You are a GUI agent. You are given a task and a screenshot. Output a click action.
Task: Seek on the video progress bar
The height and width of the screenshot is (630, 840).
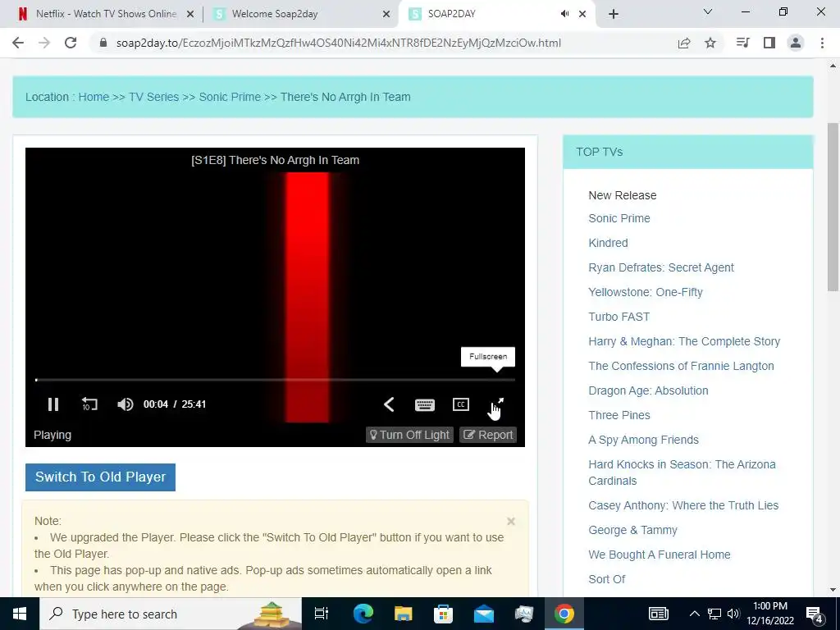(x=276, y=380)
